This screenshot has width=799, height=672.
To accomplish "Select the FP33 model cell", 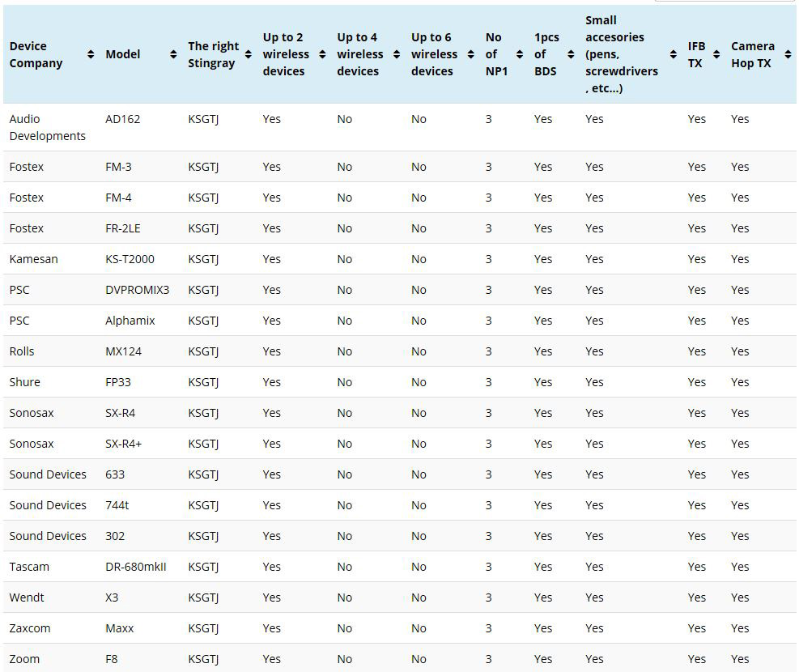I will [x=118, y=382].
